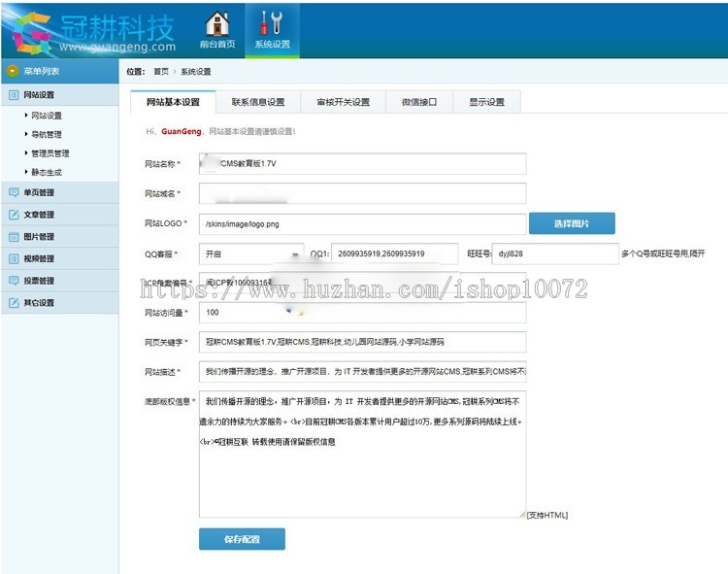Select 管理员管理 submenu item
The image size is (728, 574).
pos(50,153)
